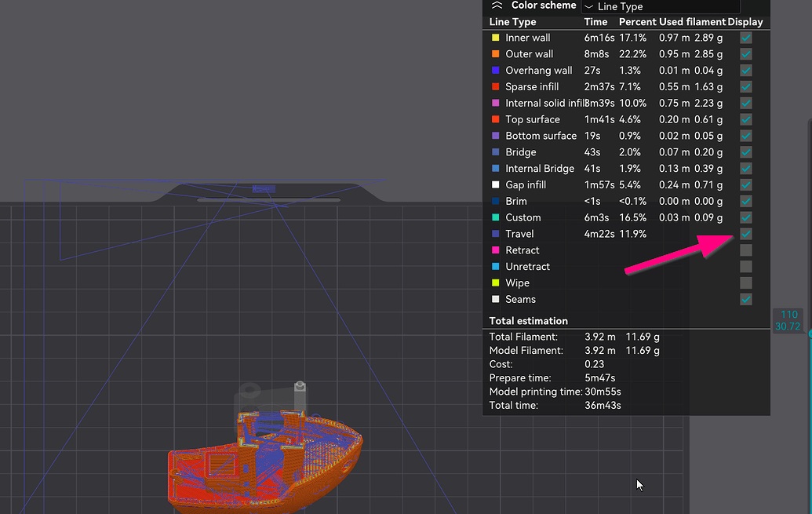
Task: Click the yellow-green Wipe color swatch
Action: point(496,283)
